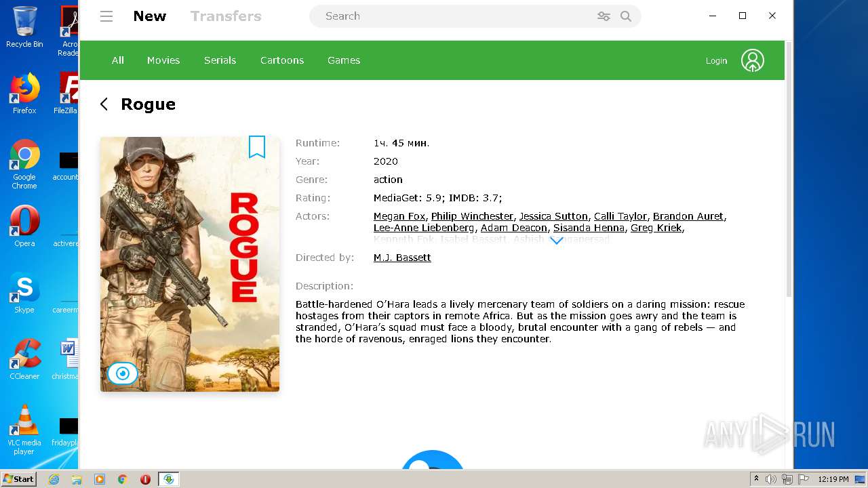Bookmark the Rogue movie
Image resolution: width=868 pixels, height=488 pixels.
[257, 147]
